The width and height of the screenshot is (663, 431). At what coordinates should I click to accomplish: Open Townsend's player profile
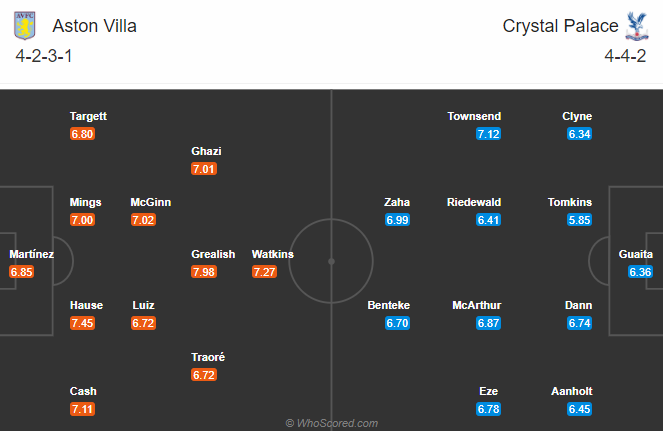tap(474, 117)
